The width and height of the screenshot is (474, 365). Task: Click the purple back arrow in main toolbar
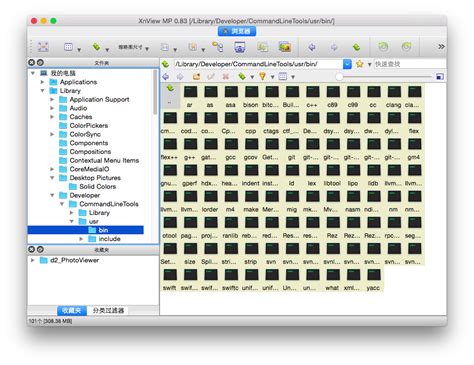[x=312, y=47]
